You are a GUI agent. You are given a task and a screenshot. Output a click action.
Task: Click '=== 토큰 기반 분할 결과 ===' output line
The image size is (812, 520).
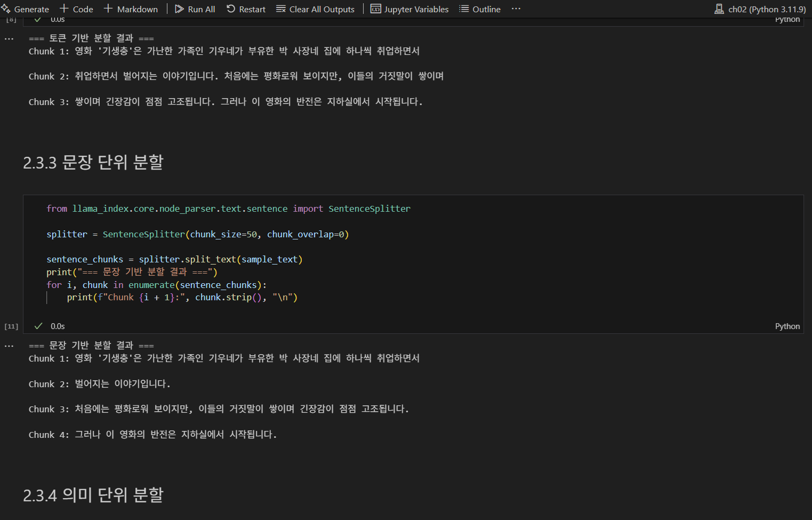91,38
